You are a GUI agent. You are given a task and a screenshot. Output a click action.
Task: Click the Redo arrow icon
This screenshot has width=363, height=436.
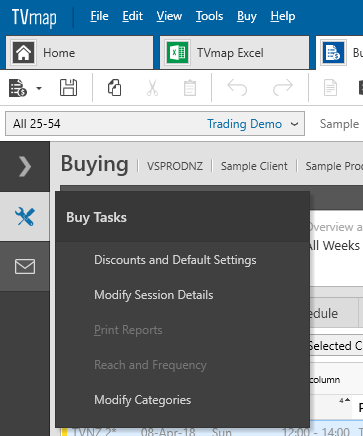click(x=283, y=88)
